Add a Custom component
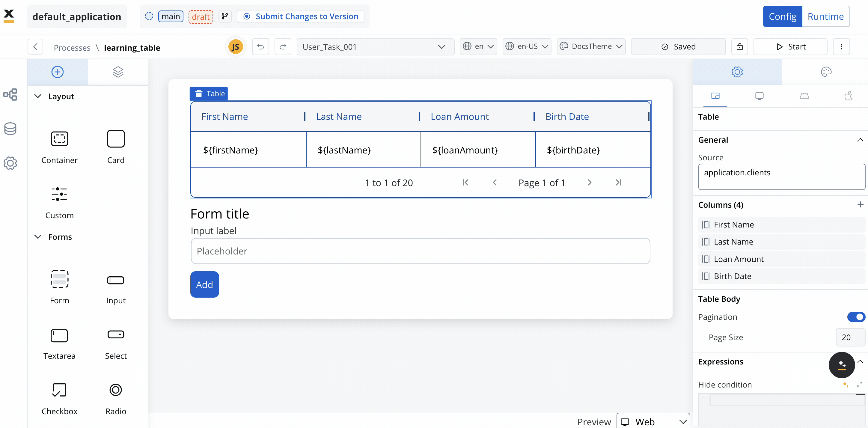 [59, 202]
